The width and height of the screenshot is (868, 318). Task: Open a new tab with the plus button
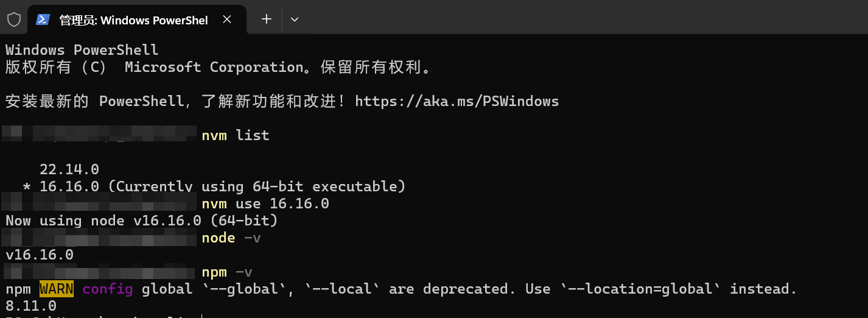[266, 19]
